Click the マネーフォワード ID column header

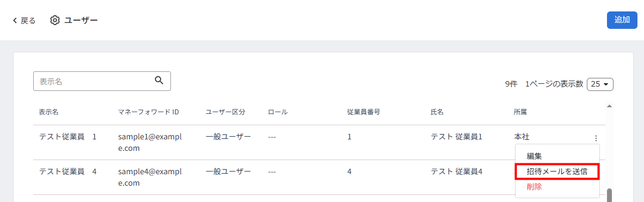coord(149,112)
